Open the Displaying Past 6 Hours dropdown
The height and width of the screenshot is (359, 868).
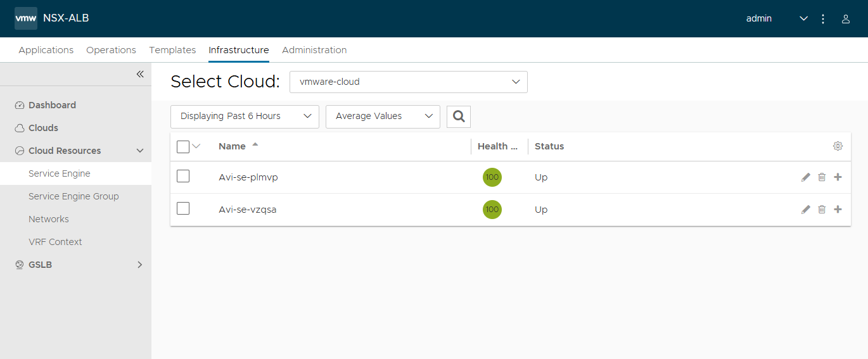(x=245, y=117)
